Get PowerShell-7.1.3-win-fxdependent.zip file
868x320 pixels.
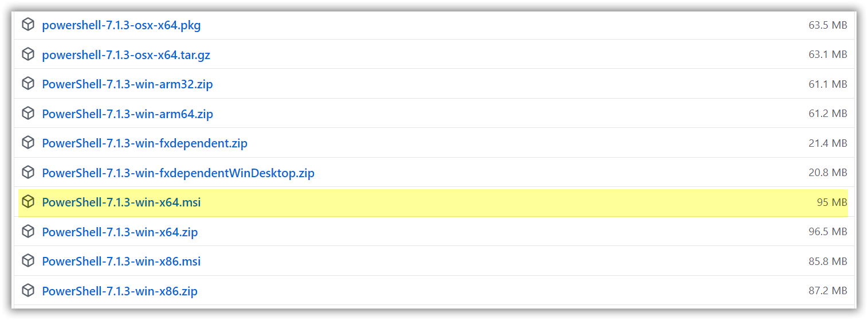(144, 143)
